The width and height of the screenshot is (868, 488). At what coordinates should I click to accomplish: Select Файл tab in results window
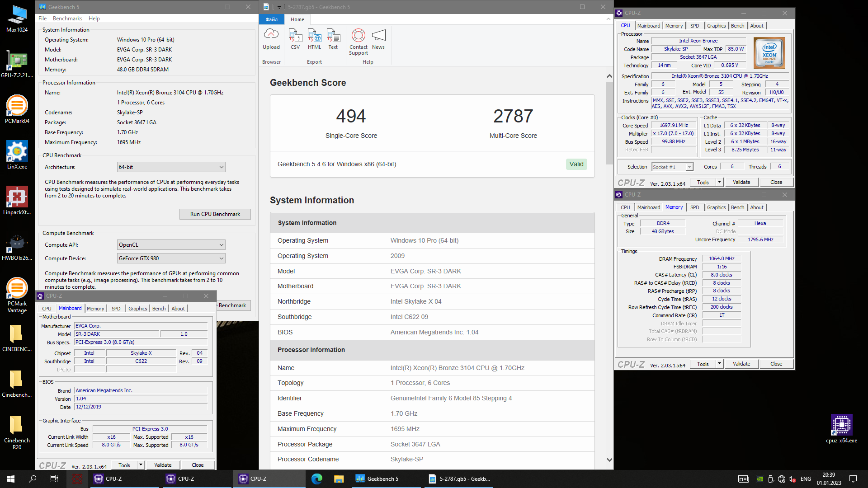coord(271,19)
